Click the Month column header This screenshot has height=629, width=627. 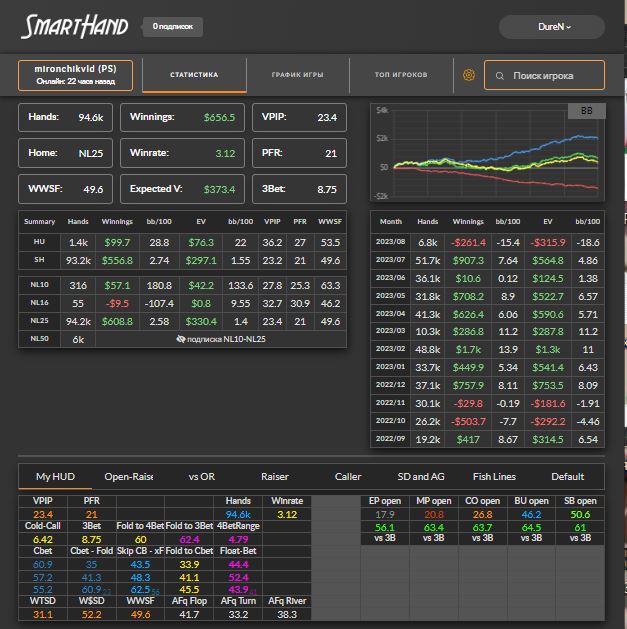click(391, 221)
